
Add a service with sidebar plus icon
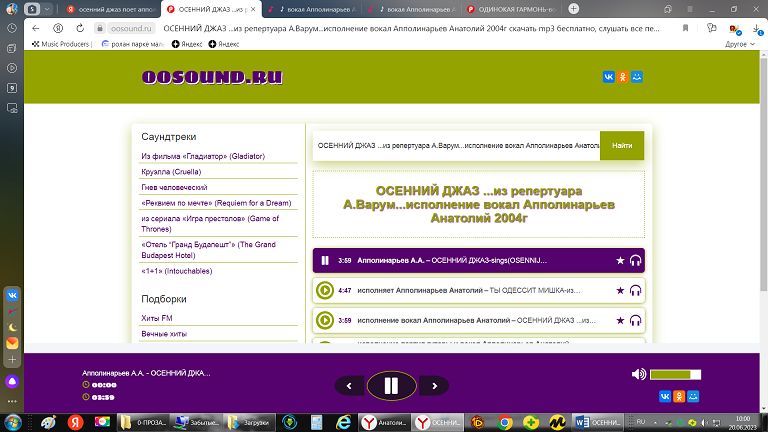pos(12,360)
